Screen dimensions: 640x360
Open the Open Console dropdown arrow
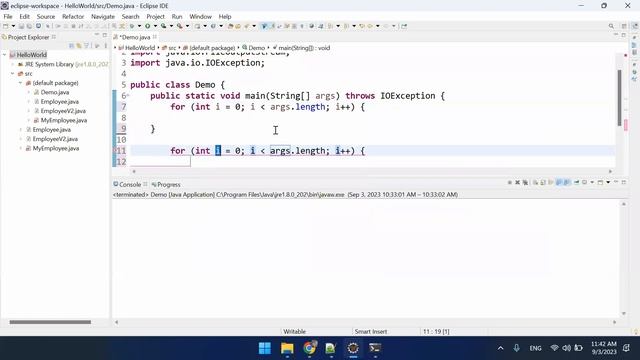click(608, 182)
